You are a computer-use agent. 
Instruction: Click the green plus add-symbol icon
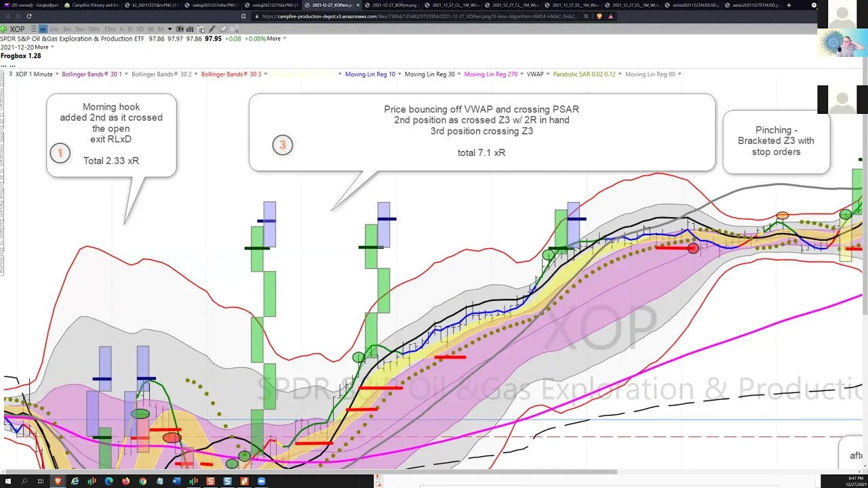4,29
